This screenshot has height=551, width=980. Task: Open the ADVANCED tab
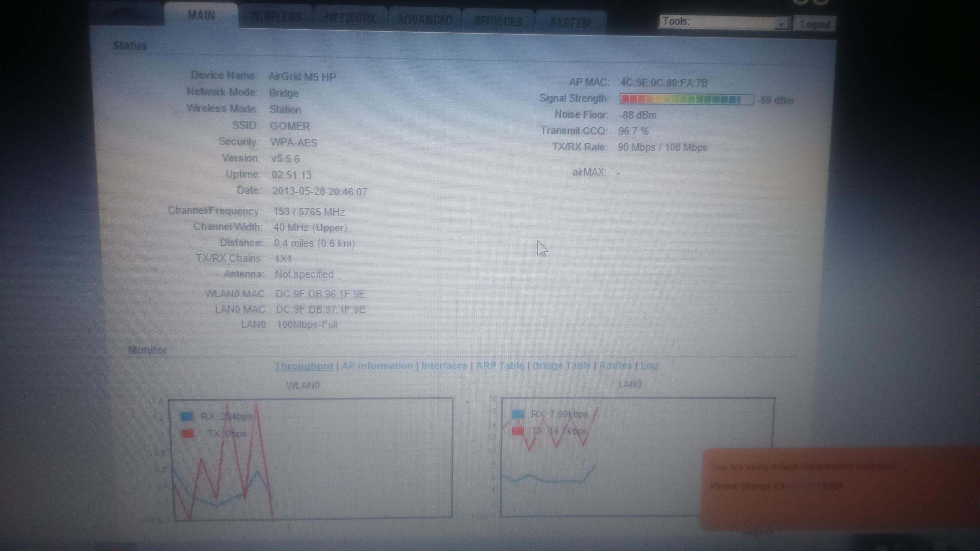click(425, 20)
